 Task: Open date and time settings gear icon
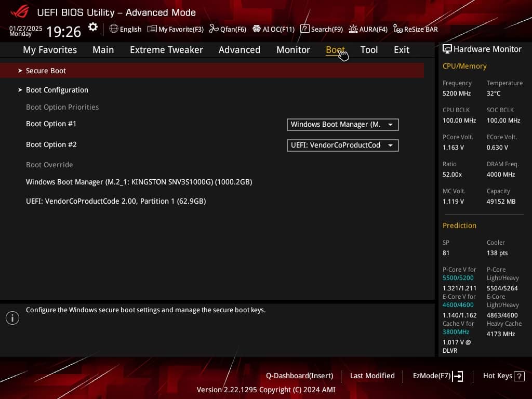coord(92,27)
